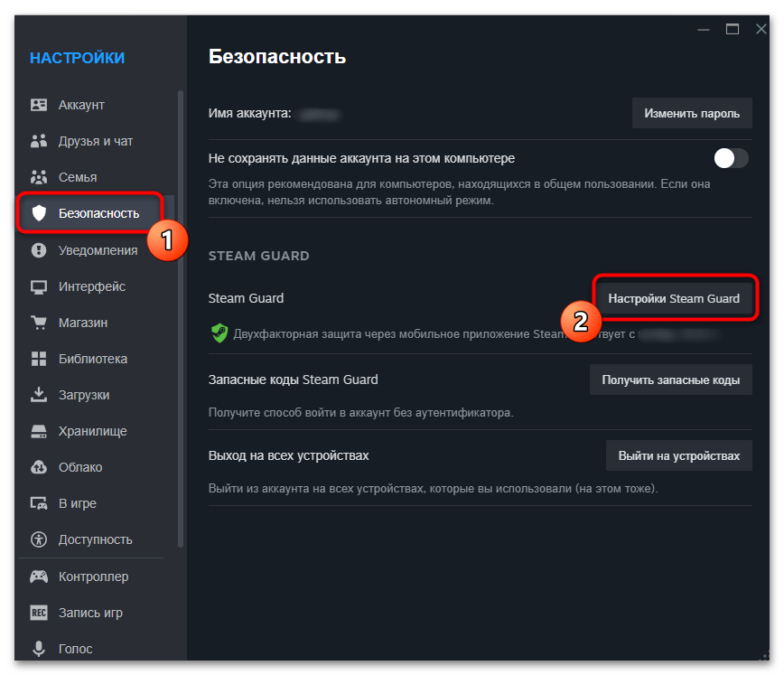The height and width of the screenshot is (675, 784).
Task: Click the Контроллер gamepad icon
Action: 39,577
